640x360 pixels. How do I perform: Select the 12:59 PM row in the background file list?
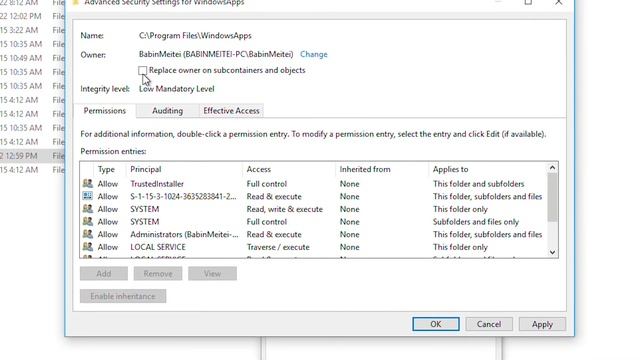[32, 156]
